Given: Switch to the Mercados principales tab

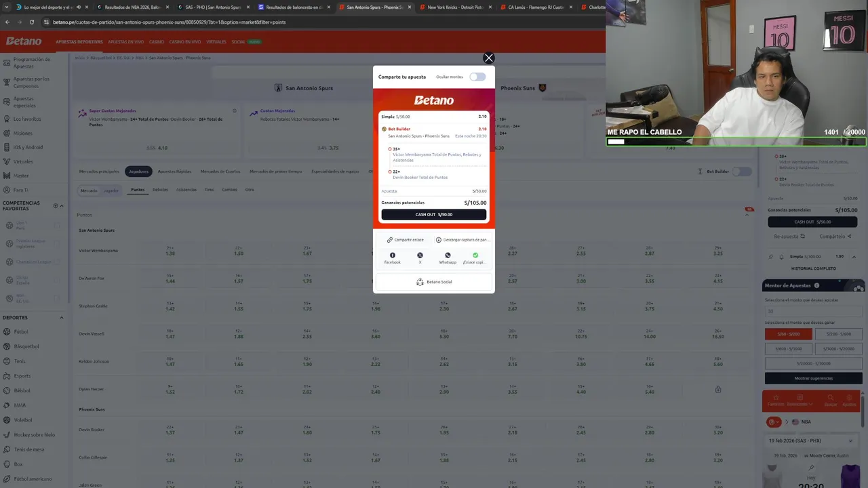Looking at the screenshot, I should [99, 171].
